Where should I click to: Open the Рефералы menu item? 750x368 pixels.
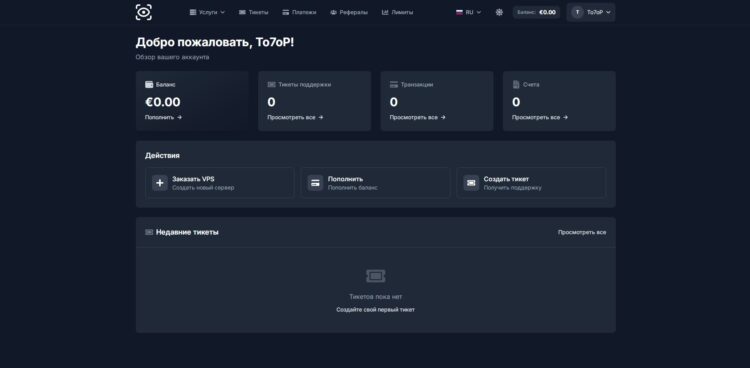pos(349,12)
